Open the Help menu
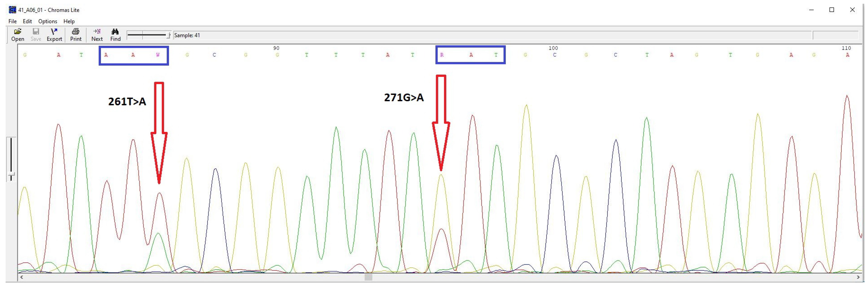Screen dimensions: 868x287 coord(69,21)
